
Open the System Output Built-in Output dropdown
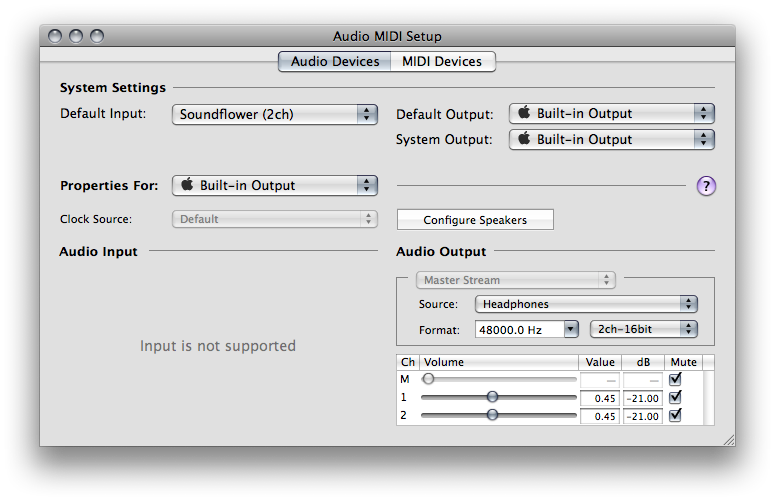[611, 139]
